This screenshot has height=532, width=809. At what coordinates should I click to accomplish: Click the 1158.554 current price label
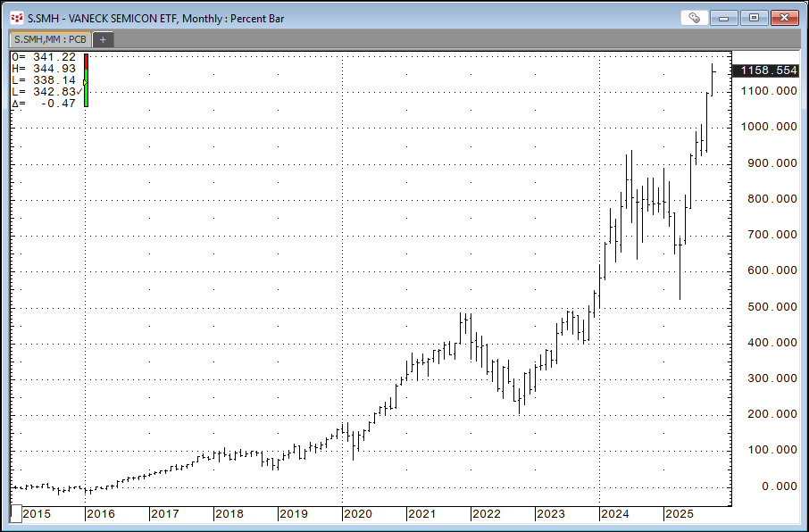(763, 71)
